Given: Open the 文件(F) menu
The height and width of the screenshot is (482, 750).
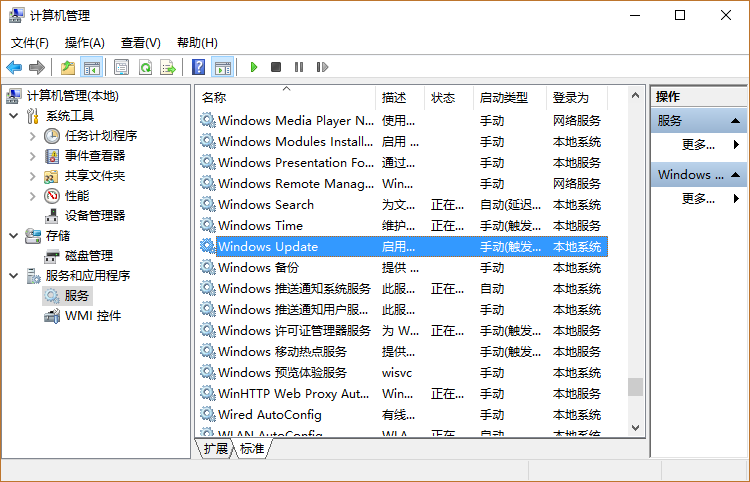Looking at the screenshot, I should pos(30,43).
